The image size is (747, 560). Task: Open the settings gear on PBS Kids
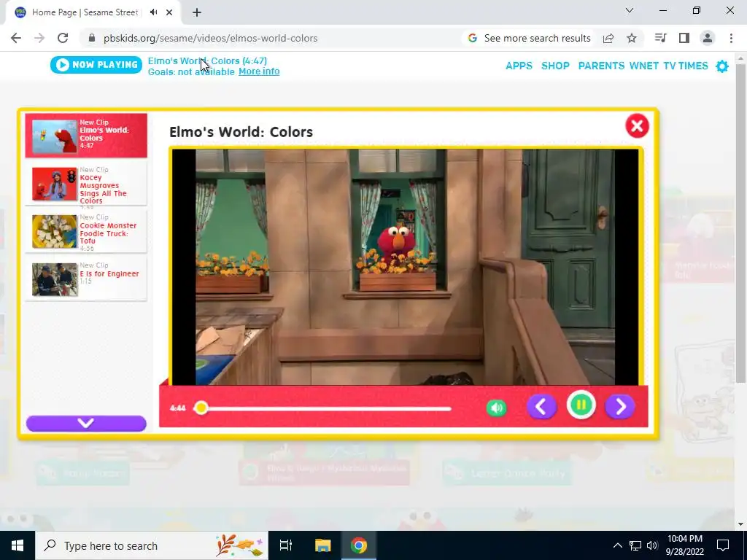[722, 66]
